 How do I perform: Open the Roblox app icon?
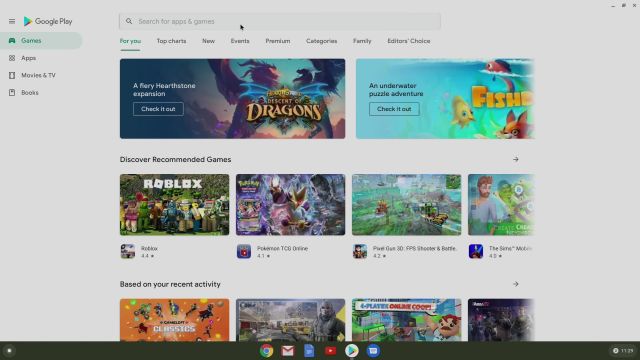coord(128,251)
